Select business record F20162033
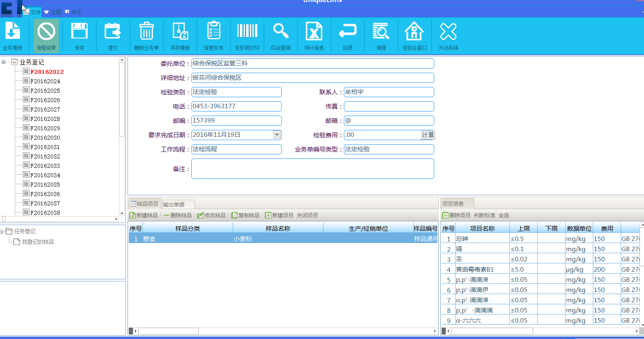Viewport: 644px width, 339px height. [45, 166]
